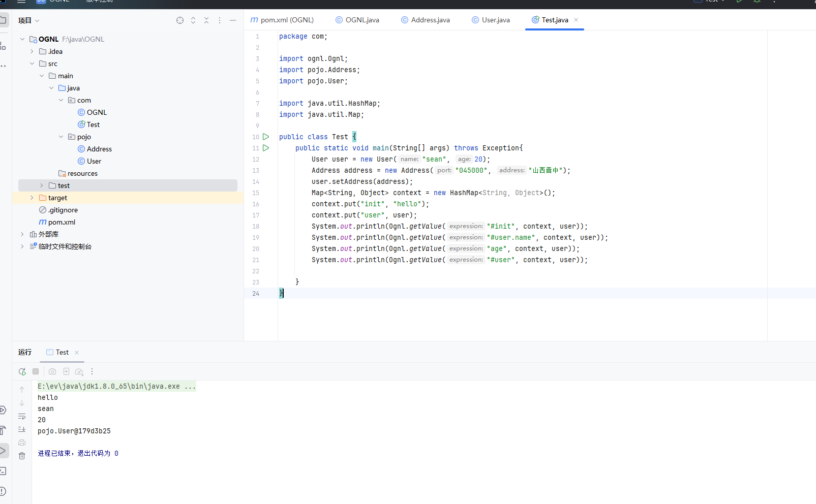Hide the project panel with minimize dash
Viewport: 816px width, 504px height.
[233, 20]
